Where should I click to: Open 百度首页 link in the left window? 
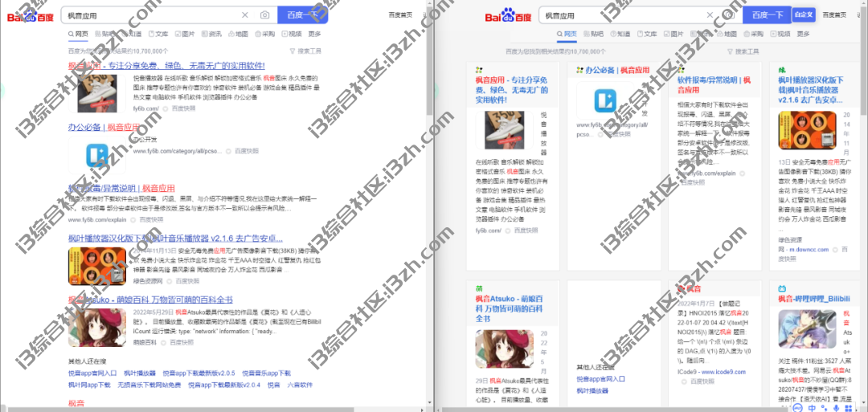point(400,15)
